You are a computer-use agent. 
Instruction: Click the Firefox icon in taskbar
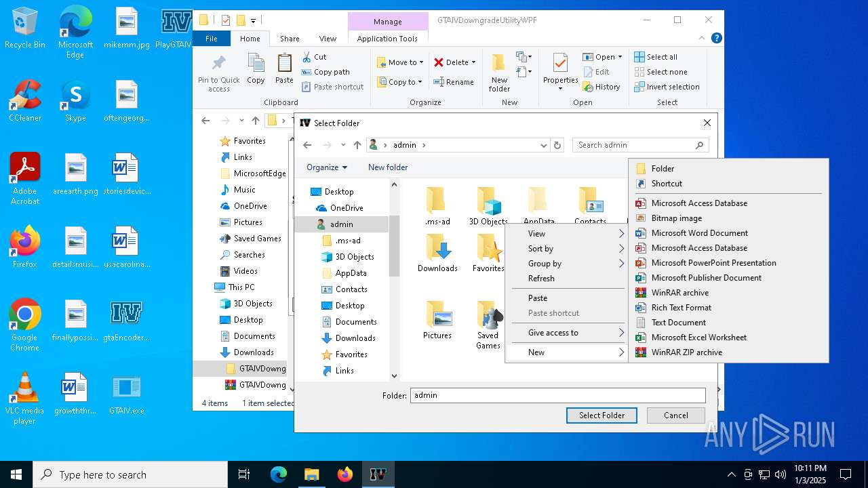click(x=345, y=474)
